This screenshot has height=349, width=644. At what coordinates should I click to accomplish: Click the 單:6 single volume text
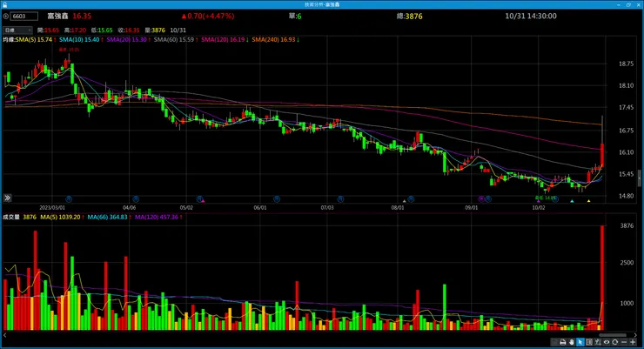[295, 17]
